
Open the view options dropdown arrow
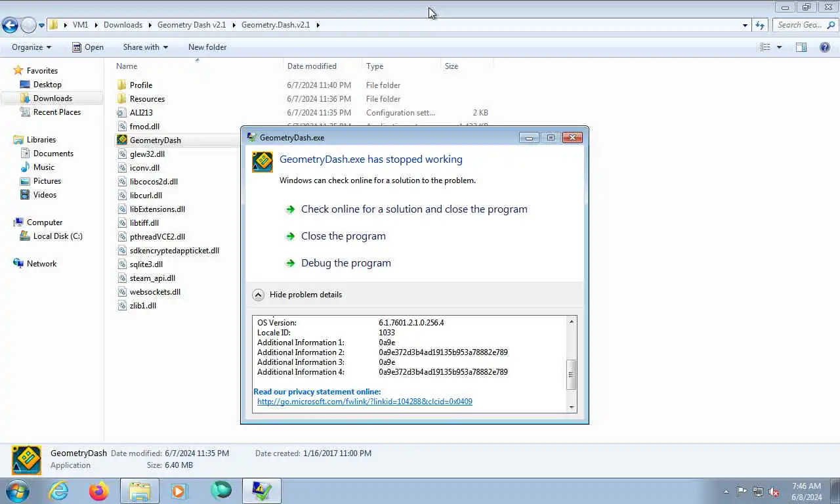(780, 47)
